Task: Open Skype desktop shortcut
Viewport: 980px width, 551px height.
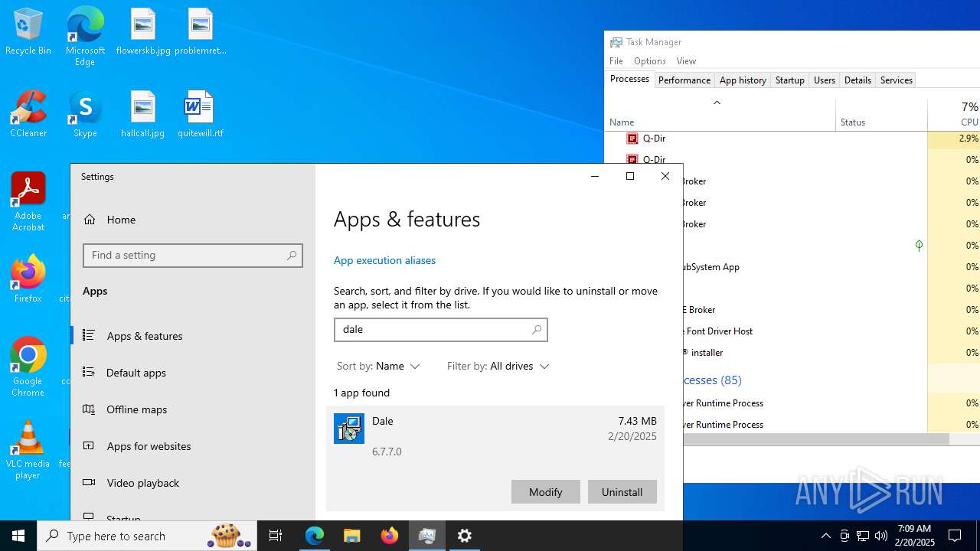Action: 85,115
